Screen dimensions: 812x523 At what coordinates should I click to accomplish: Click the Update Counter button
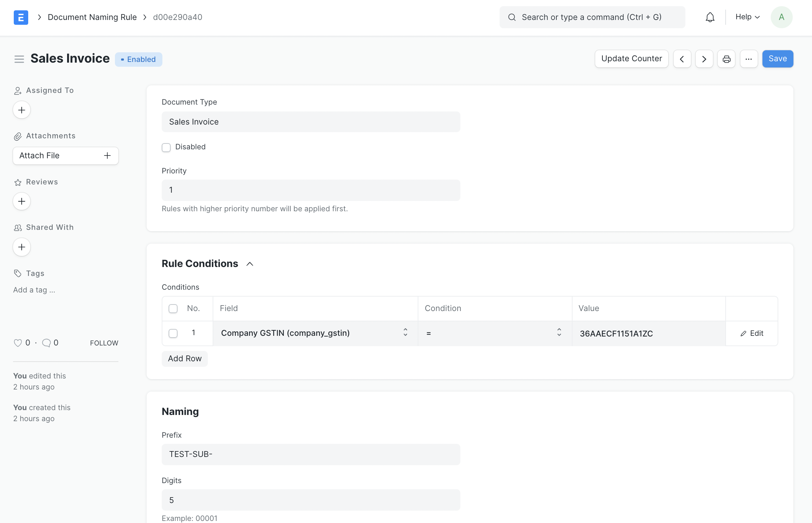[x=631, y=59]
